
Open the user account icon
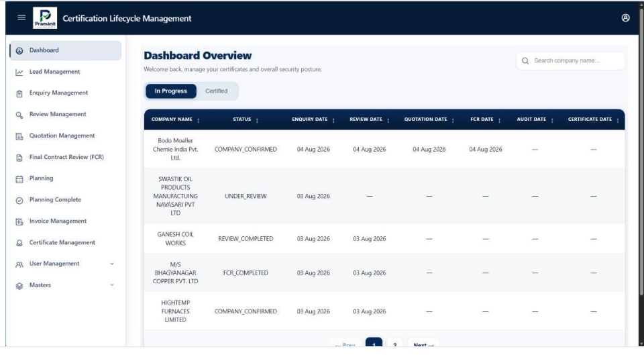625,17
